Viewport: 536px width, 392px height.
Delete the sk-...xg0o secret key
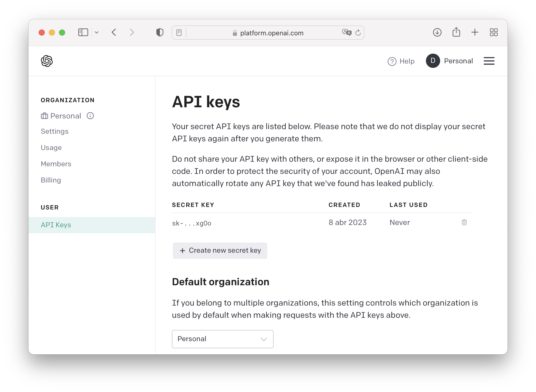(x=464, y=222)
